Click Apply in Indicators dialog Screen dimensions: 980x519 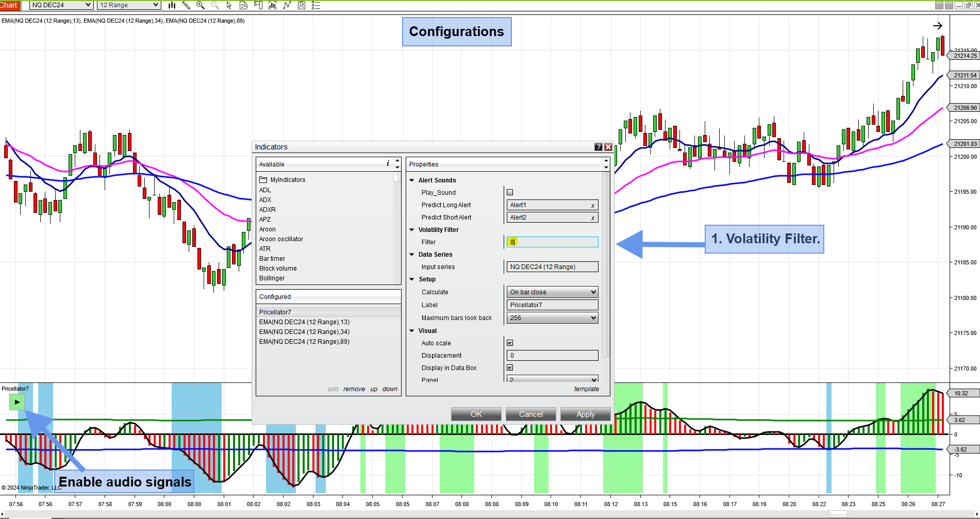click(586, 414)
